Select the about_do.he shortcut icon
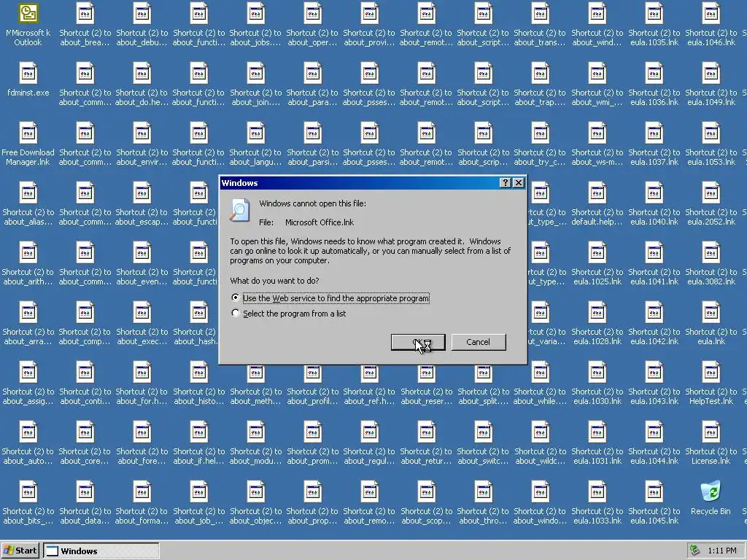747x560 pixels. pos(142,74)
